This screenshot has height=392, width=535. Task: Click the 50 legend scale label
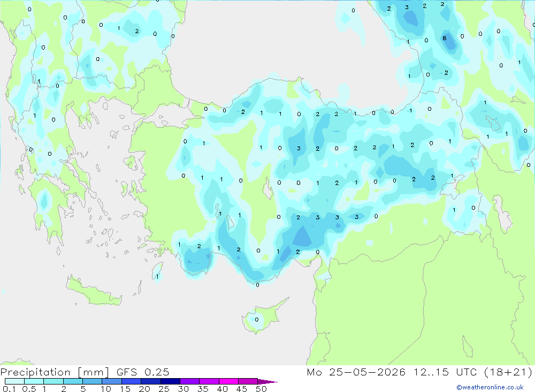[x=261, y=389]
